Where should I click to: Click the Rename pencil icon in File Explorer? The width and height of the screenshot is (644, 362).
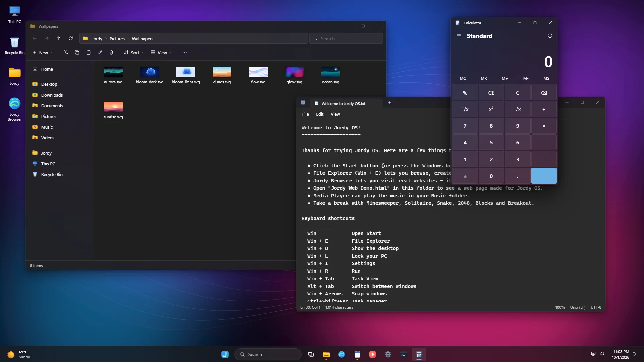click(x=100, y=53)
